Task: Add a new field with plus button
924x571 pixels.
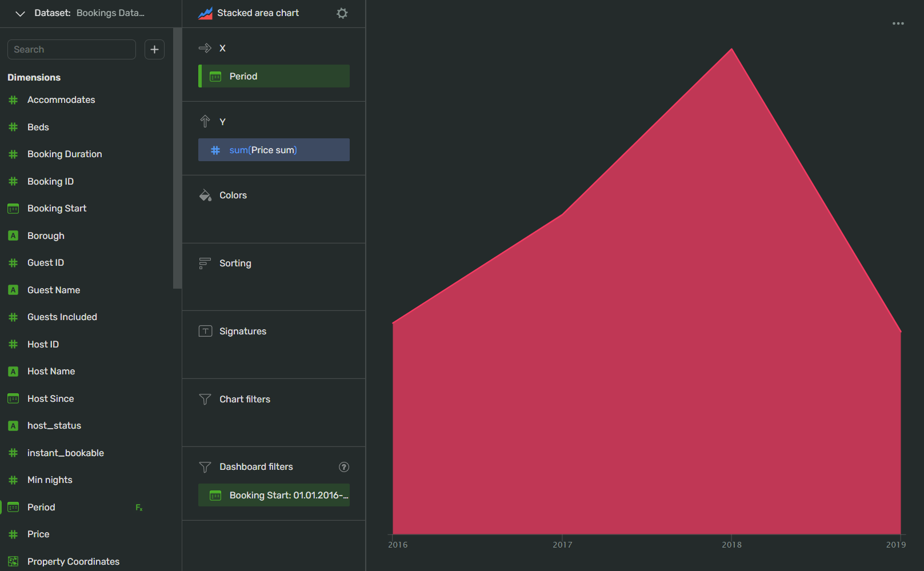Action: pyautogui.click(x=154, y=50)
